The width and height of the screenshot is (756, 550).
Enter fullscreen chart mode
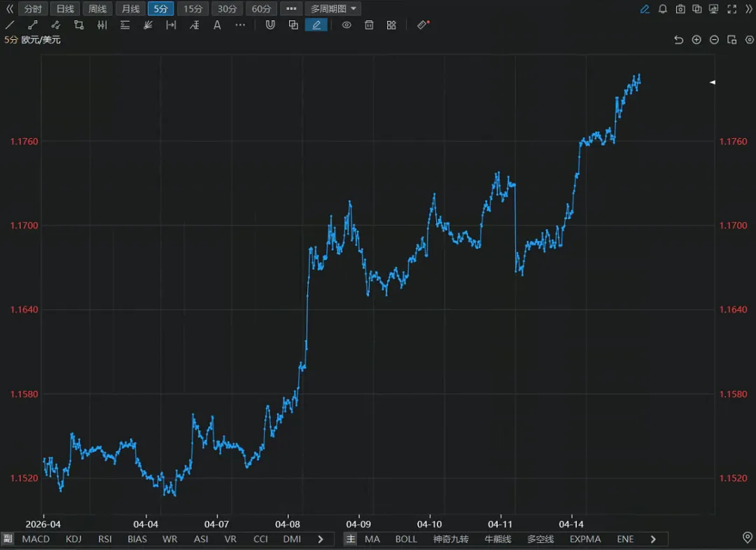point(732,8)
